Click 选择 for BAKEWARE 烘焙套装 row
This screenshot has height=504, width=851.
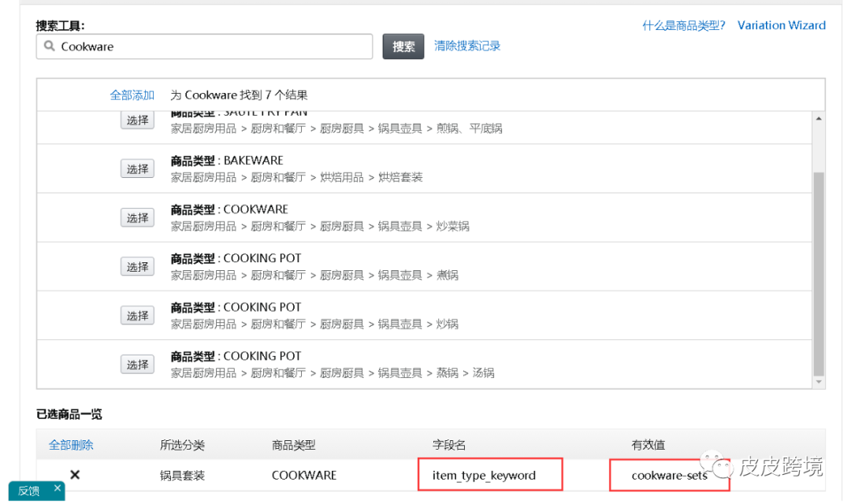[x=137, y=169]
